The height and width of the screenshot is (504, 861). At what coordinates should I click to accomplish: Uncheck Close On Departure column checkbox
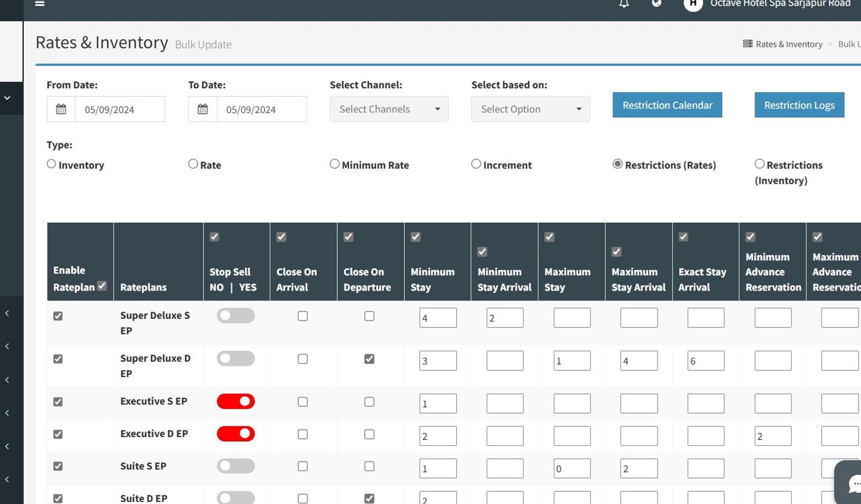[349, 237]
